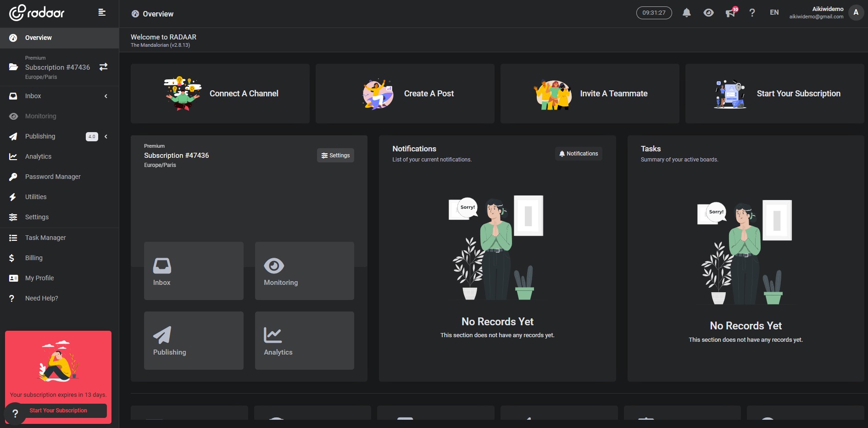Click the Subscription #47436 folder icon
The width and height of the screenshot is (868, 428).
point(13,67)
